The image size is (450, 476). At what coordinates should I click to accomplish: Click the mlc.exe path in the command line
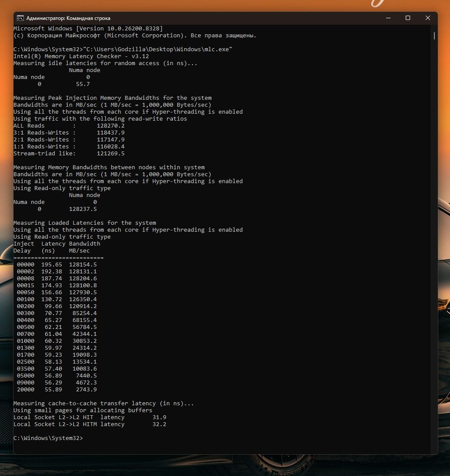tap(158, 49)
